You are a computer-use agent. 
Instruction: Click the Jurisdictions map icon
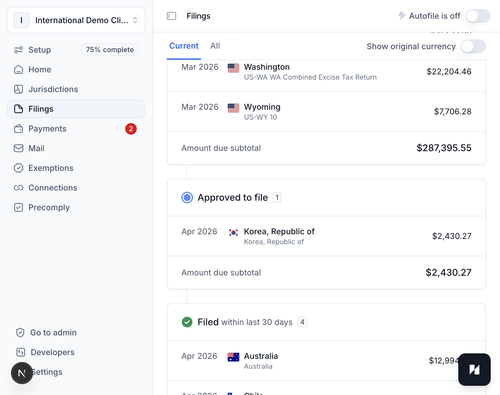(18, 89)
